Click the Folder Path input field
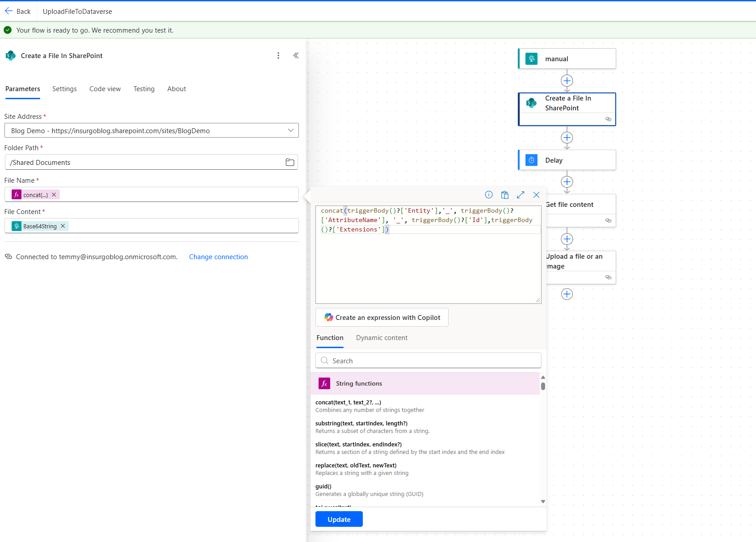Viewport: 756px width, 542px height. (x=151, y=162)
